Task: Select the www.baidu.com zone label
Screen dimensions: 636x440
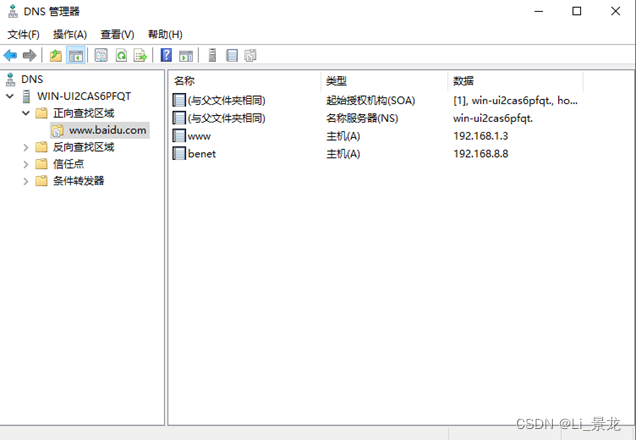Action: pos(107,130)
